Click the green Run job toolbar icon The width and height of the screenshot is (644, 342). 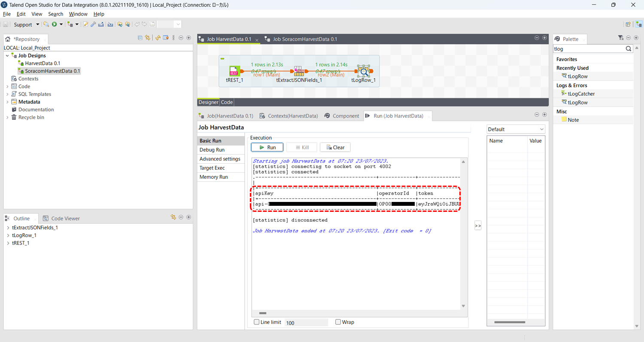point(54,24)
